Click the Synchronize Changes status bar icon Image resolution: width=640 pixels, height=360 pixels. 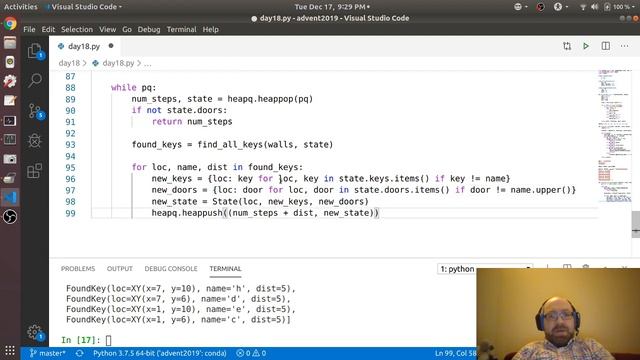point(79,353)
